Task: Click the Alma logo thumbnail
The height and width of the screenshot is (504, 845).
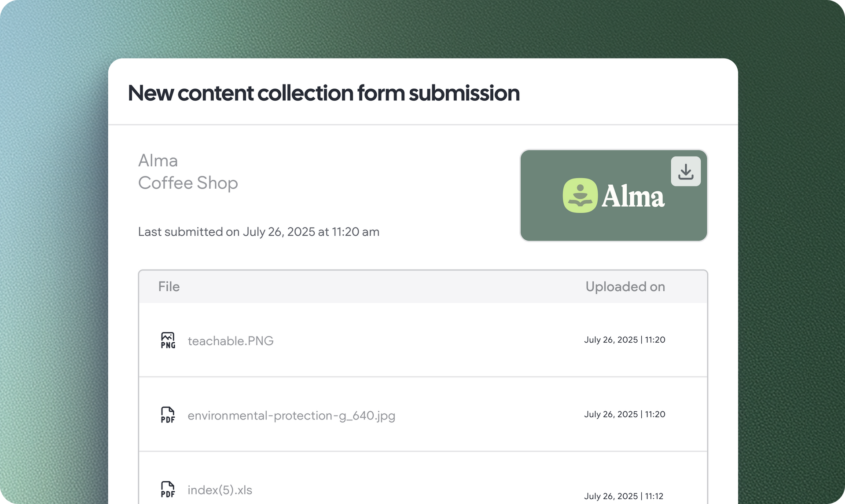Action: 614,196
